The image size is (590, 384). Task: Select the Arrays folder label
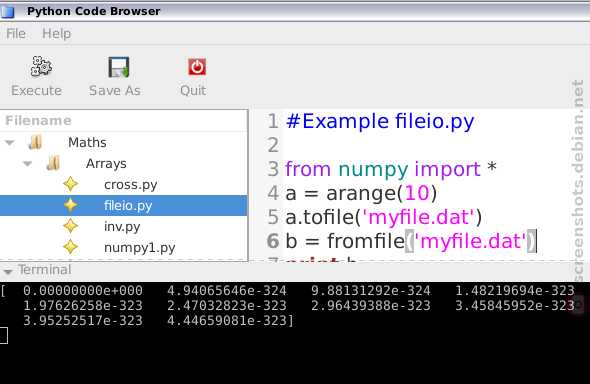tap(106, 164)
